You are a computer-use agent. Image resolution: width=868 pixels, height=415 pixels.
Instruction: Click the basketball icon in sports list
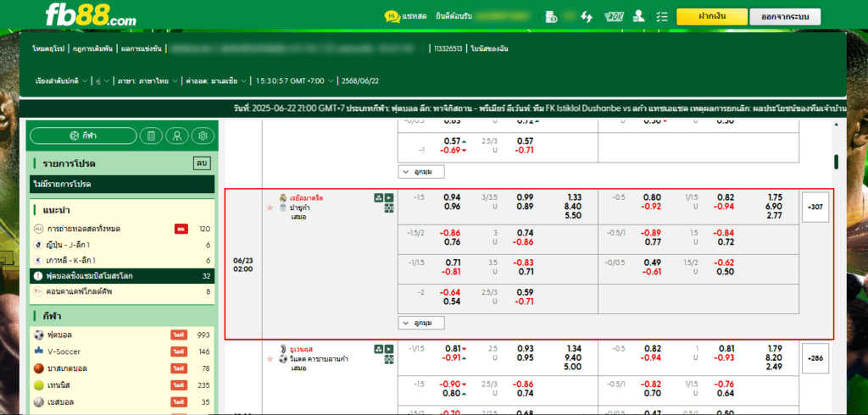39,368
